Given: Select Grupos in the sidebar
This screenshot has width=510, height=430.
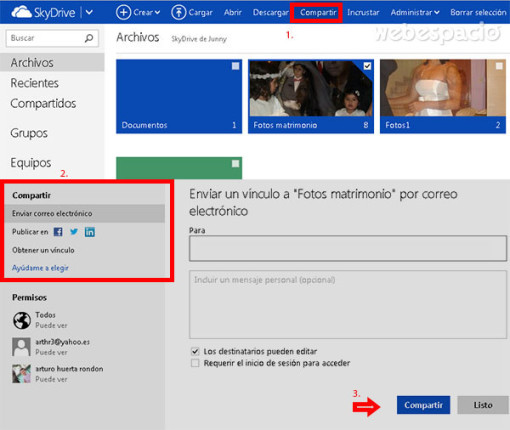Looking at the screenshot, I should click(x=29, y=133).
